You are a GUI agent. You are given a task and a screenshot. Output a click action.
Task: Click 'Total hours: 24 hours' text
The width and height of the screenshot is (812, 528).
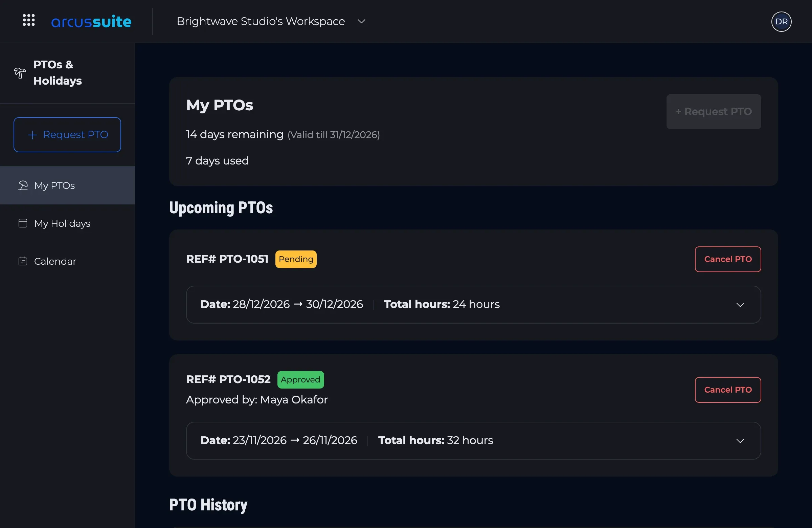(x=442, y=304)
